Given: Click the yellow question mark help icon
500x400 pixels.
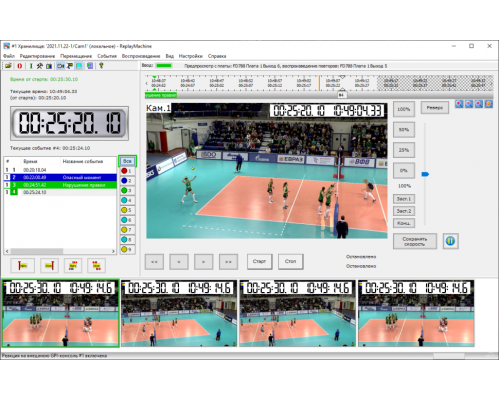Looking at the screenshot, I should point(101,66).
